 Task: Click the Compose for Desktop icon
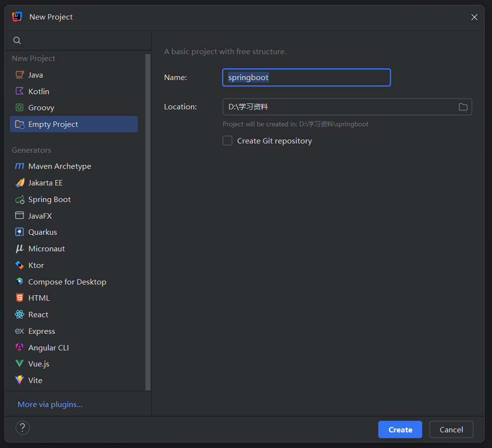pyautogui.click(x=20, y=282)
